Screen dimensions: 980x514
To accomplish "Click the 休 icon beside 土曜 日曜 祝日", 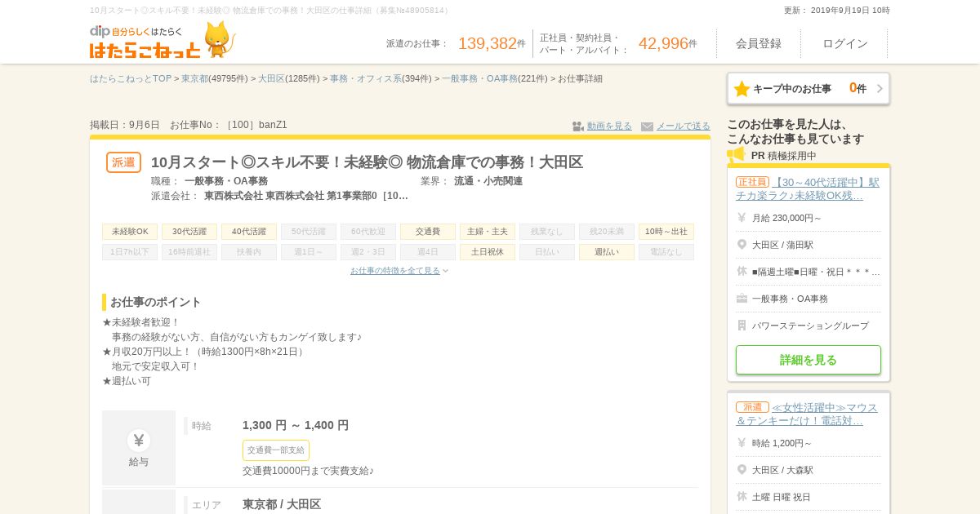I will click(742, 497).
